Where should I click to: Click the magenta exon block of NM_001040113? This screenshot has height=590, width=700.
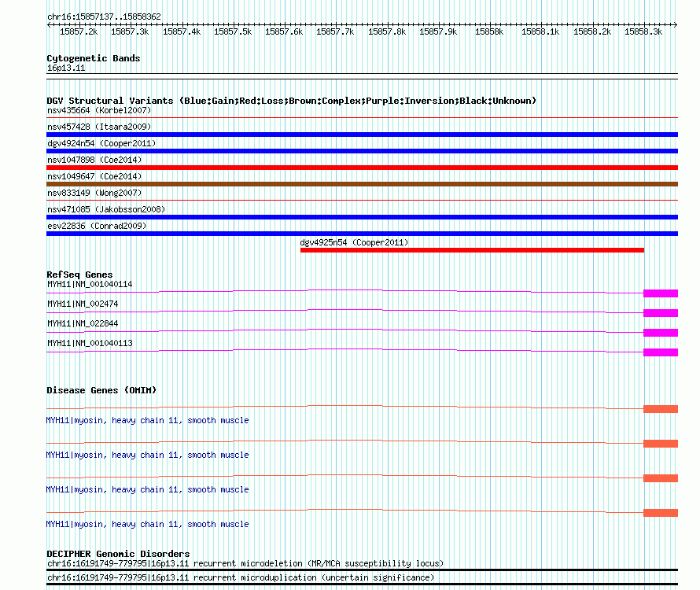click(x=661, y=352)
